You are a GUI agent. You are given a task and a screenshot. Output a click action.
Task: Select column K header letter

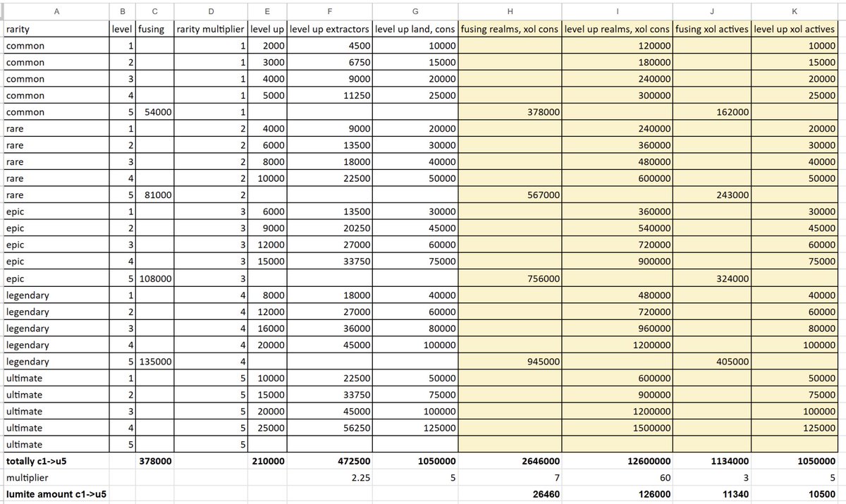pos(796,11)
